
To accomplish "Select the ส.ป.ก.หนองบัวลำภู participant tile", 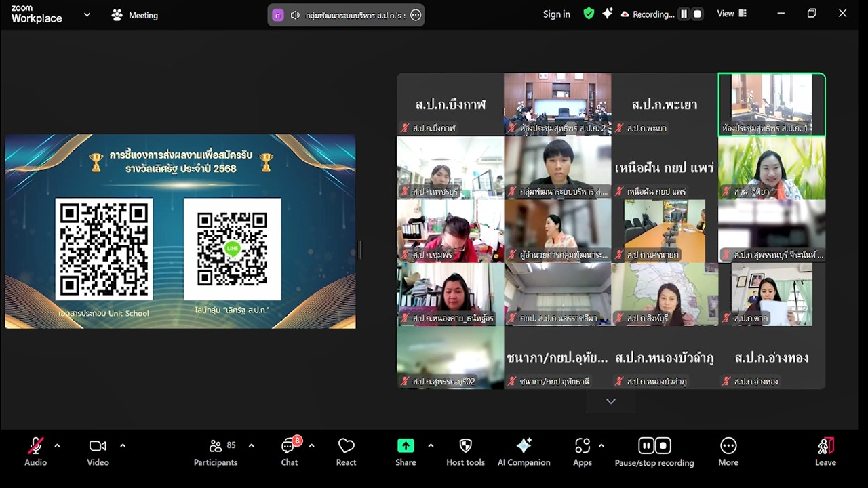I will [665, 358].
